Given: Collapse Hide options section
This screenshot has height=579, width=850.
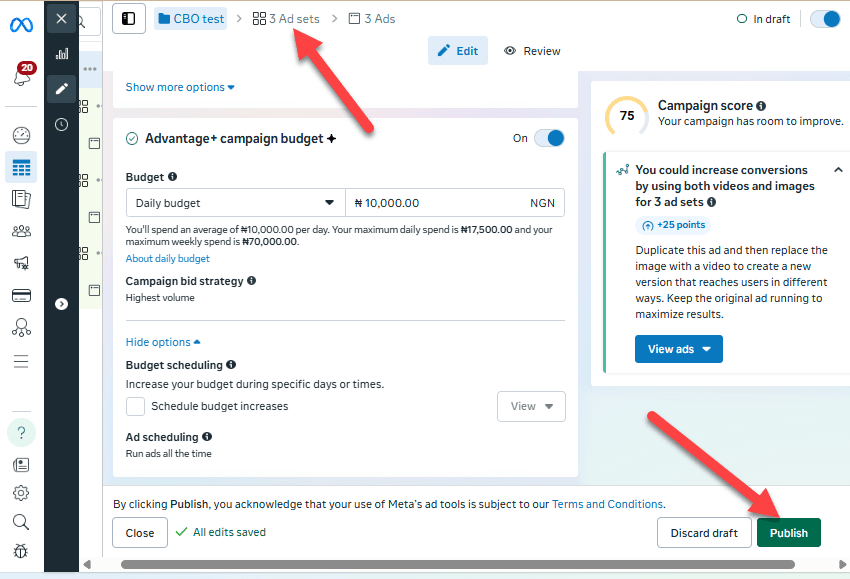Looking at the screenshot, I should tap(163, 342).
